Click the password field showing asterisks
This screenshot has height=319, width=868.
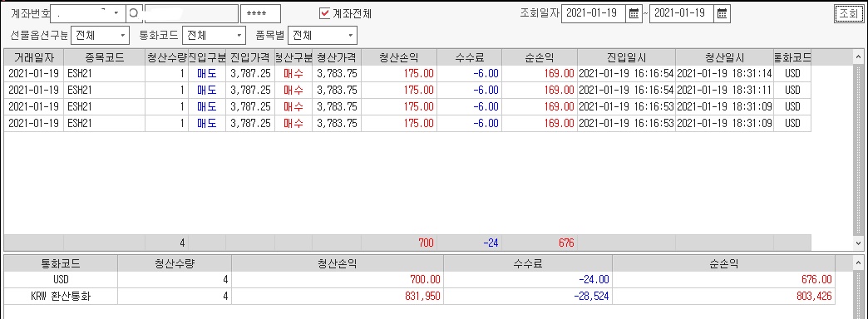pos(261,13)
